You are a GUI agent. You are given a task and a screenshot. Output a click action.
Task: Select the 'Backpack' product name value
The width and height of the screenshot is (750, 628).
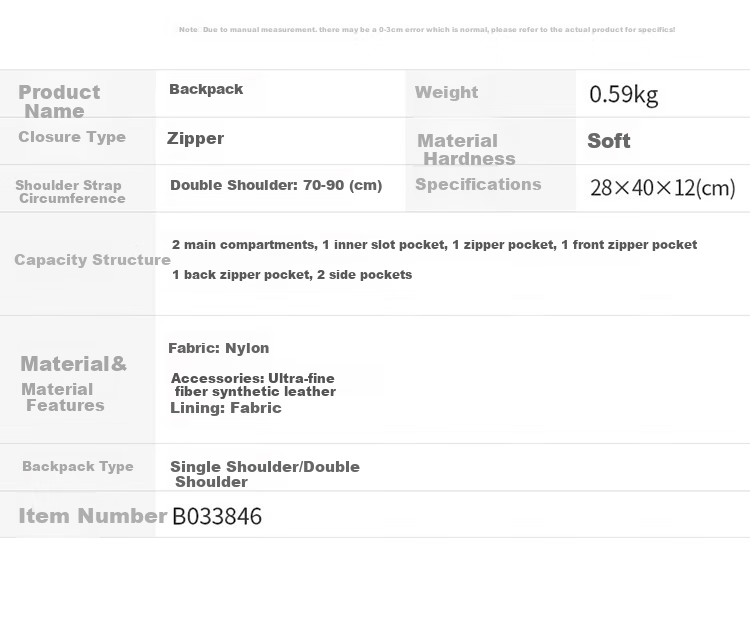[206, 89]
